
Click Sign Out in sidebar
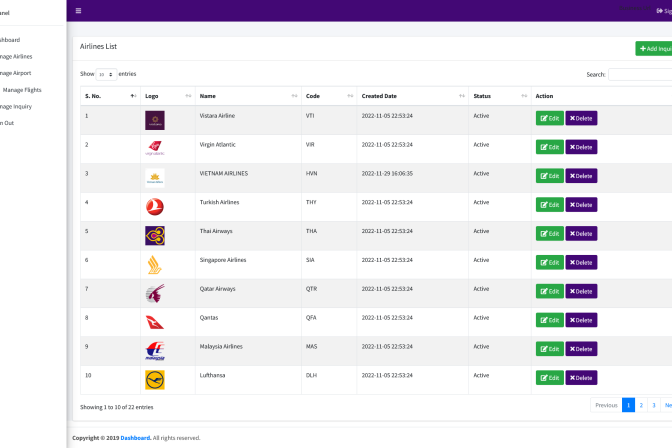point(7,123)
